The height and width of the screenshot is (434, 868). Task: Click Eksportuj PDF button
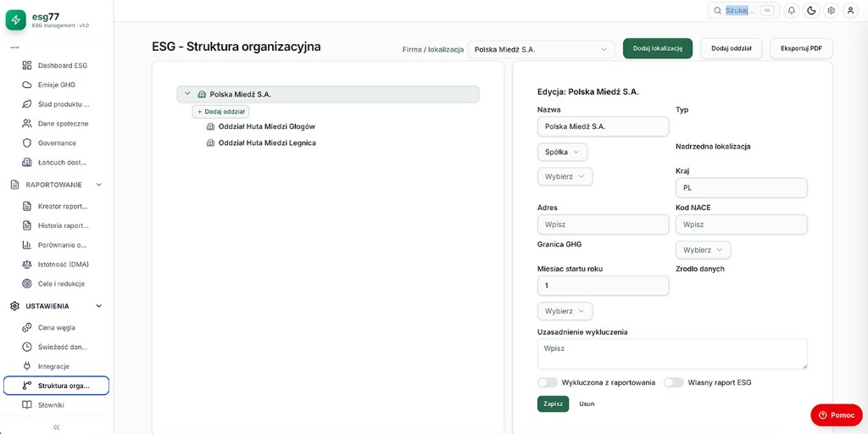[x=801, y=48]
